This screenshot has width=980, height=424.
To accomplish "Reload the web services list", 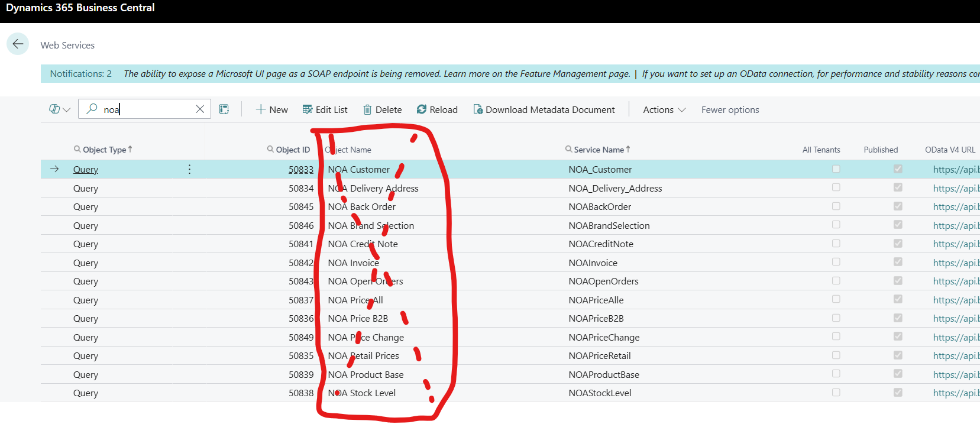I will coord(437,109).
